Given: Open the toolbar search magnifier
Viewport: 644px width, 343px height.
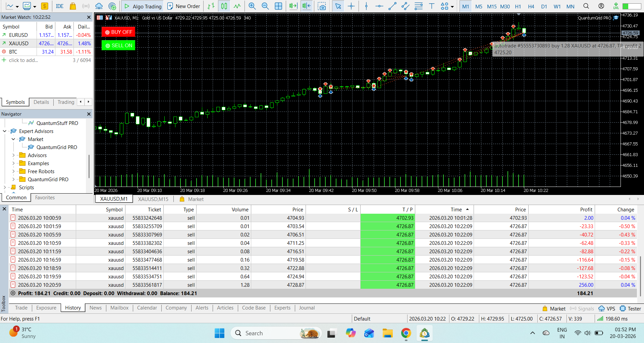Looking at the screenshot, I should coord(586,6).
